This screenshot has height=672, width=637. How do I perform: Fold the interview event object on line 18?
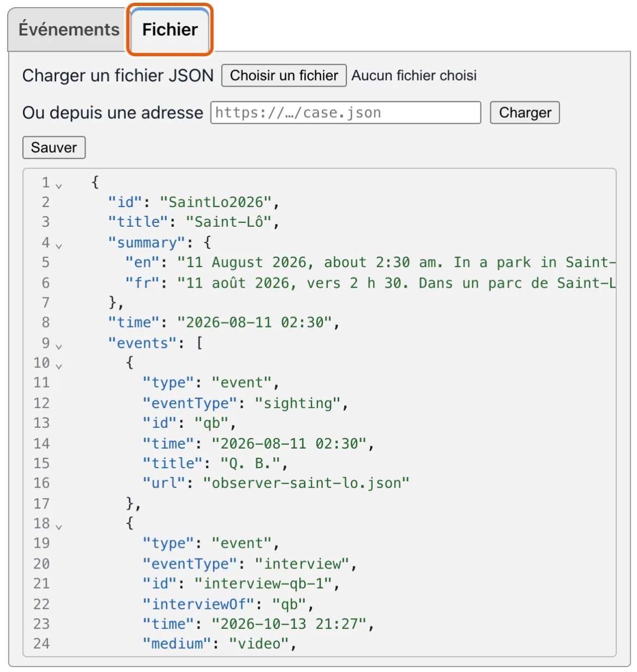coord(59,527)
